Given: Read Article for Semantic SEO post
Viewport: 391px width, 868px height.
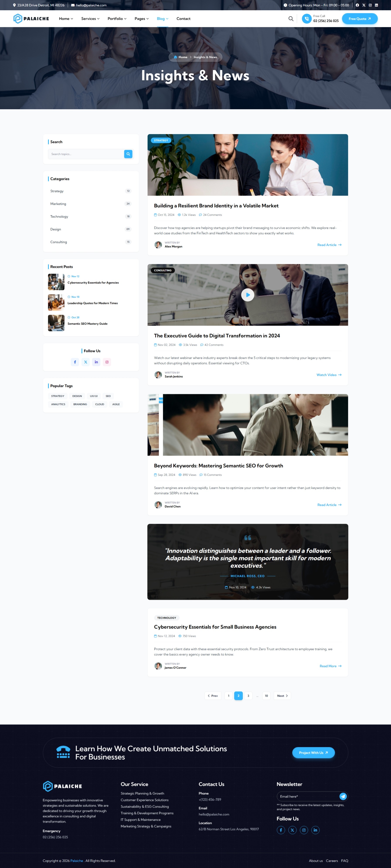Looking at the screenshot, I should pos(329,505).
